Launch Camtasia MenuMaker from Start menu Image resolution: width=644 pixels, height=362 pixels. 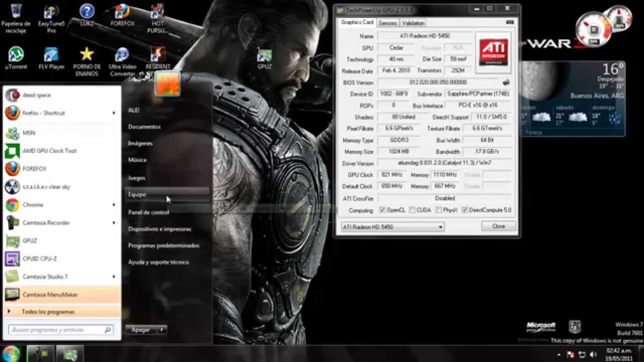[x=62, y=295]
